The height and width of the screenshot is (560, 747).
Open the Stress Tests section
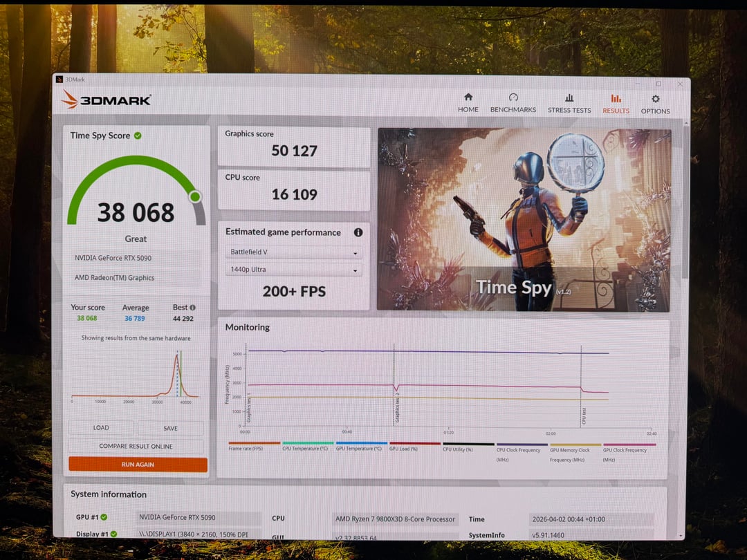pos(569,103)
